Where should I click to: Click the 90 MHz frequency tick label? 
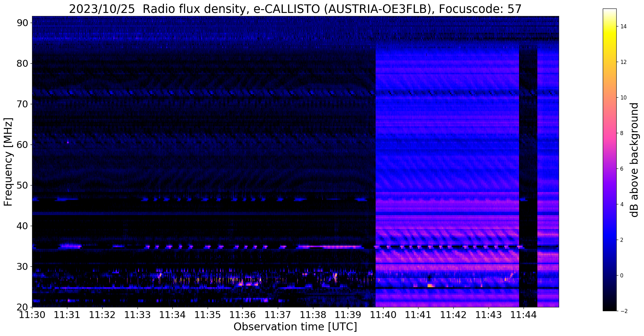pyautogui.click(x=22, y=23)
